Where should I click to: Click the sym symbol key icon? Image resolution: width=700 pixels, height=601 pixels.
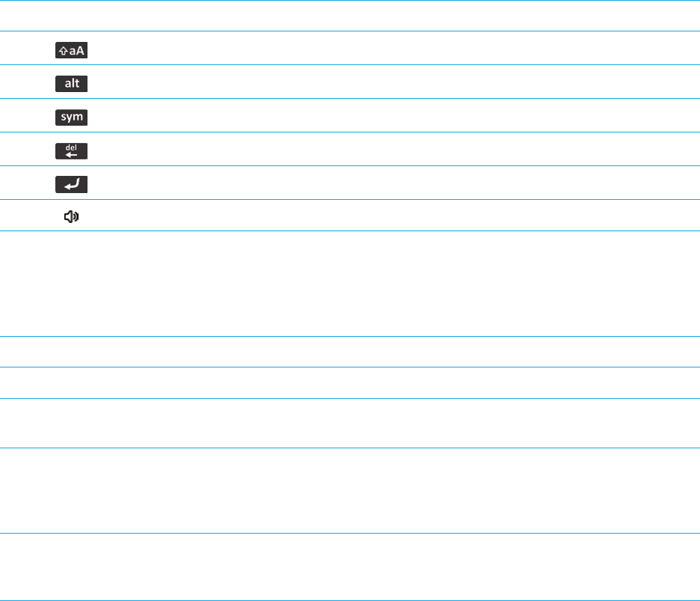72,117
